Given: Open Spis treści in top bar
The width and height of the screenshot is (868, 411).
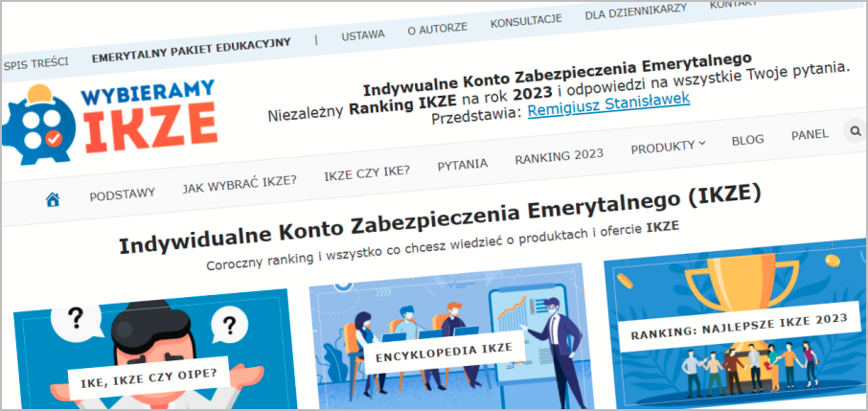Looking at the screenshot, I should coord(35,64).
